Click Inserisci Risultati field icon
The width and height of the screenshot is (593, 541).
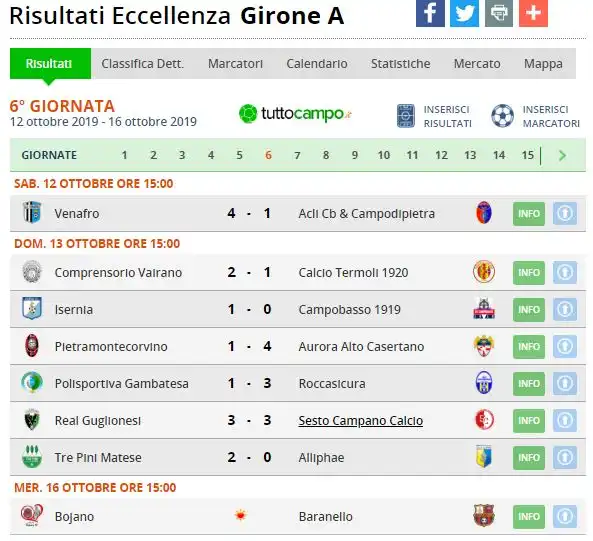[406, 116]
